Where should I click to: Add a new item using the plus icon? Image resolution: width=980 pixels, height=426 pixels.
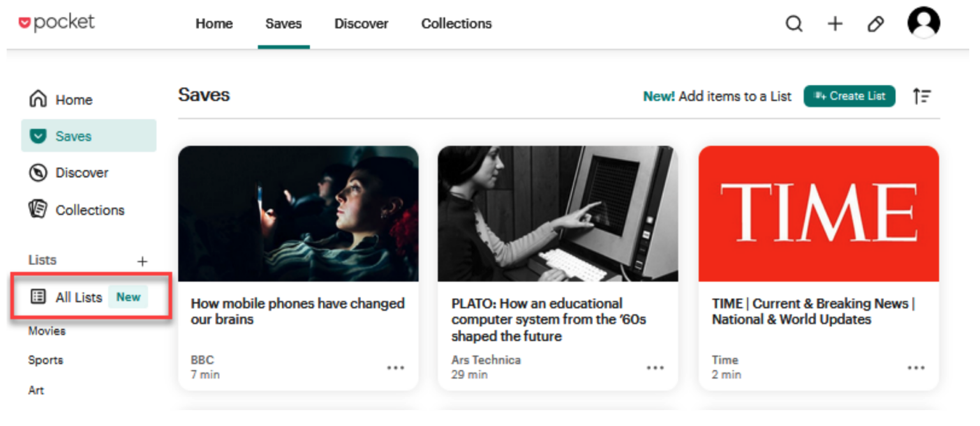pos(835,23)
